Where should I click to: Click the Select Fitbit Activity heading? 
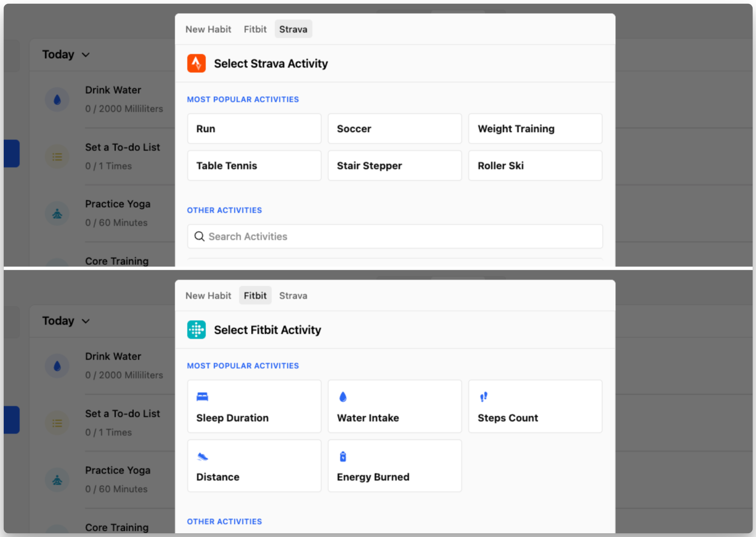[267, 330]
